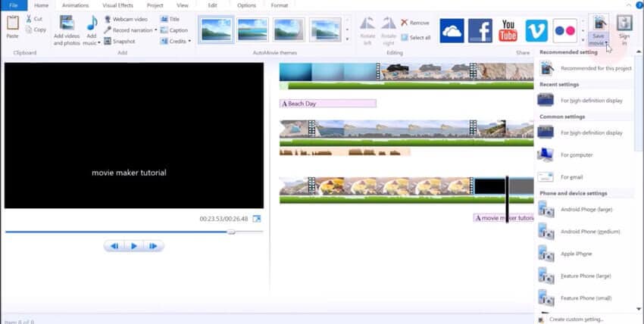
Task: Choose Feature Phone (small) setting
Action: 585,298
